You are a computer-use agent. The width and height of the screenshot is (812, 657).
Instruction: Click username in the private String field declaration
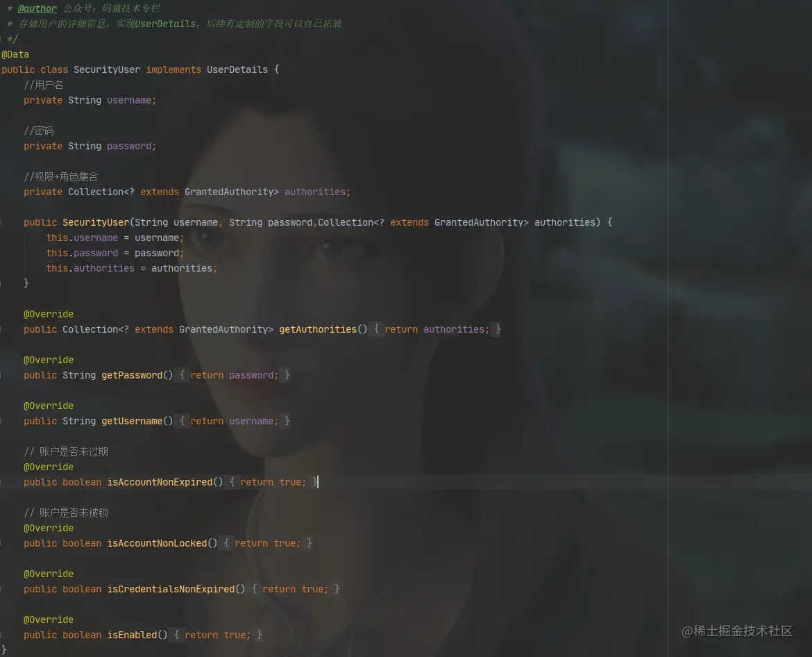click(129, 100)
